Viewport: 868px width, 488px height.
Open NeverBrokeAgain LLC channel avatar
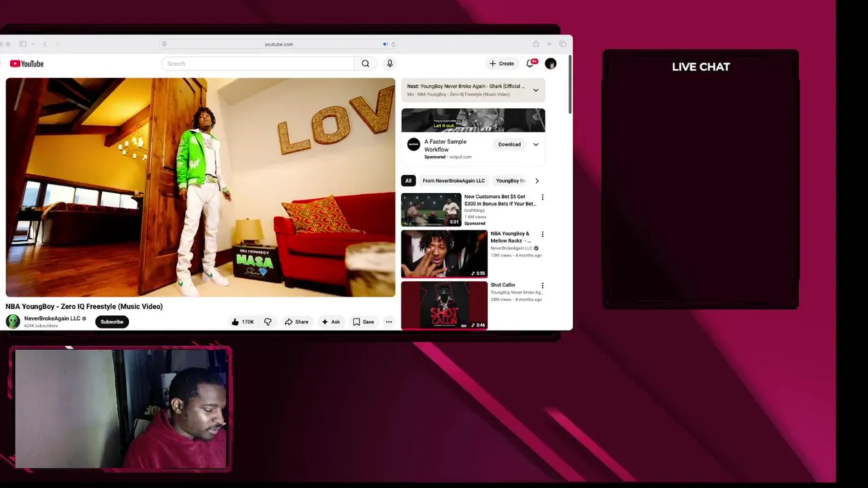(x=13, y=321)
